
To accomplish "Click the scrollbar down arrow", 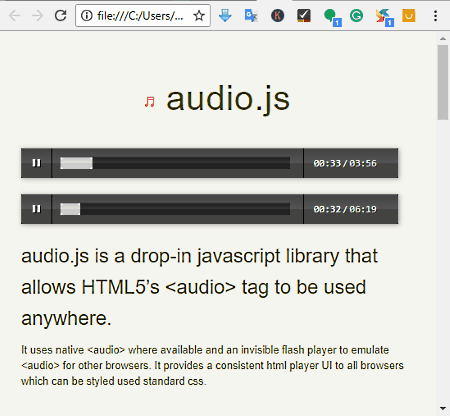I will coord(443,408).
